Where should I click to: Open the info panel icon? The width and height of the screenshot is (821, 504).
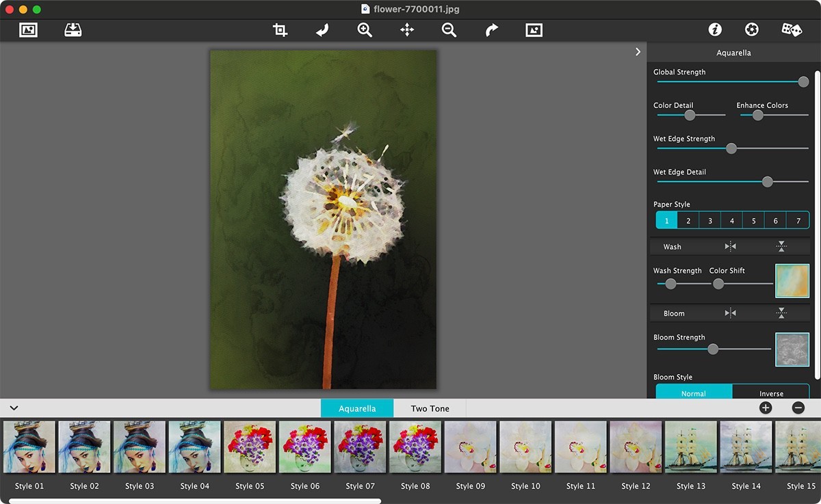(714, 29)
